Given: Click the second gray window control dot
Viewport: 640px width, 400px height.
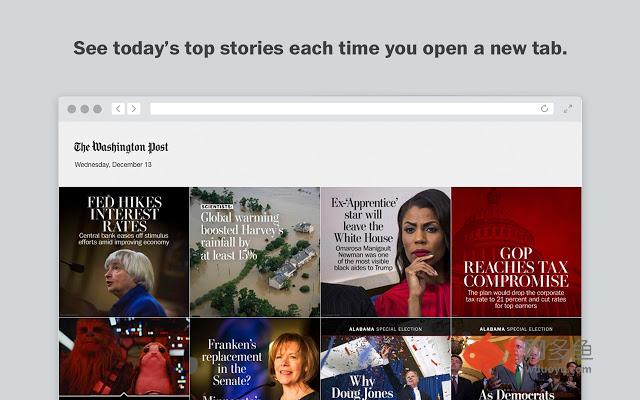Looking at the screenshot, I should click(x=84, y=109).
